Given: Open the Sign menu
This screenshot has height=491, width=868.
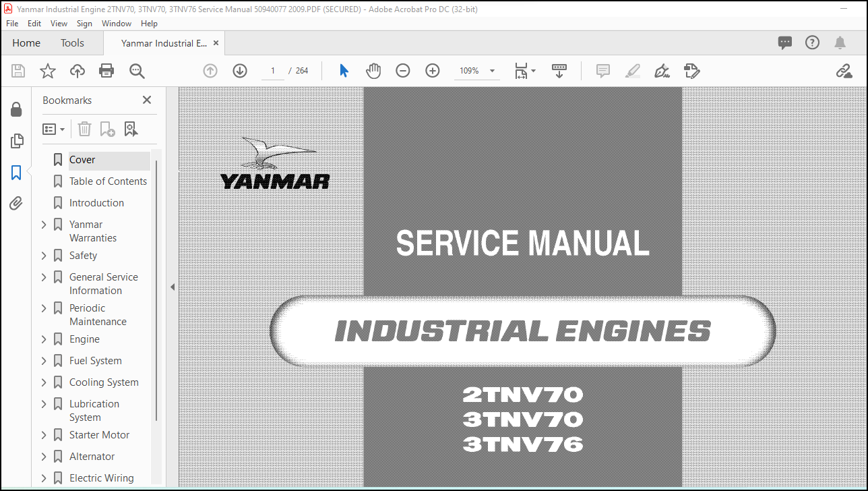Looking at the screenshot, I should tap(84, 23).
